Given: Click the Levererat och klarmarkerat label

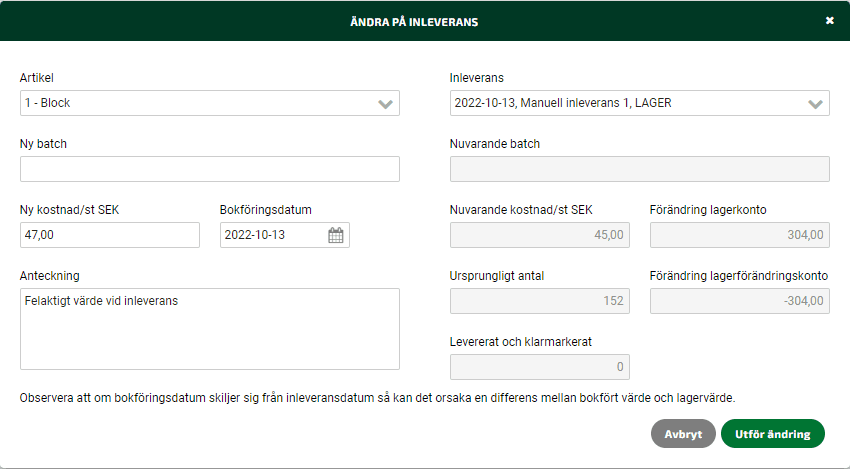Looking at the screenshot, I should point(520,342).
